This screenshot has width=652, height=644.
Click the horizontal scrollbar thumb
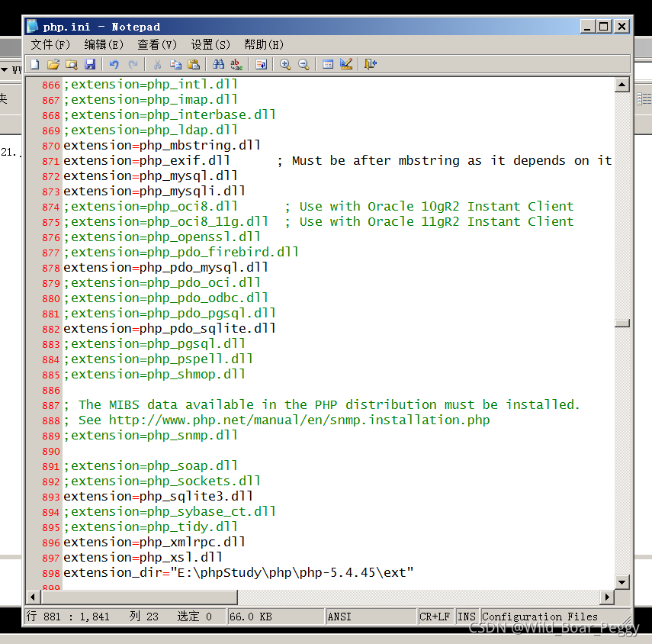[x=139, y=597]
